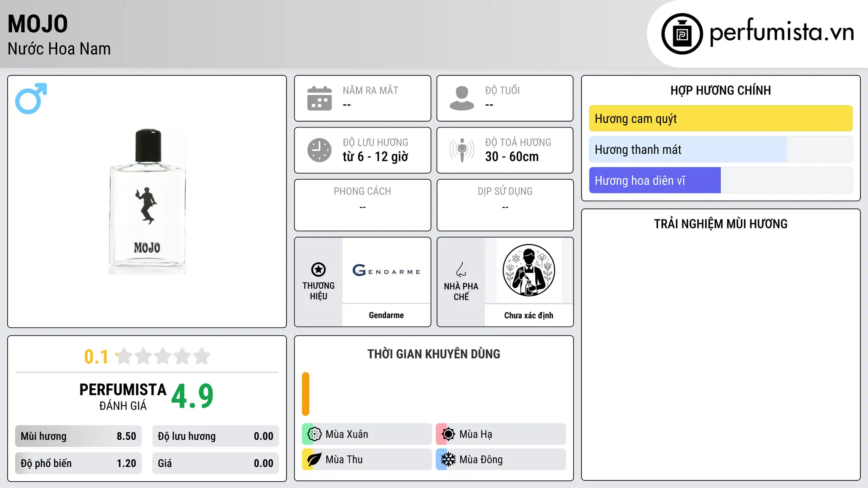Screen dimensions: 868x488
Task: Click the person icon for age group
Action: (462, 98)
